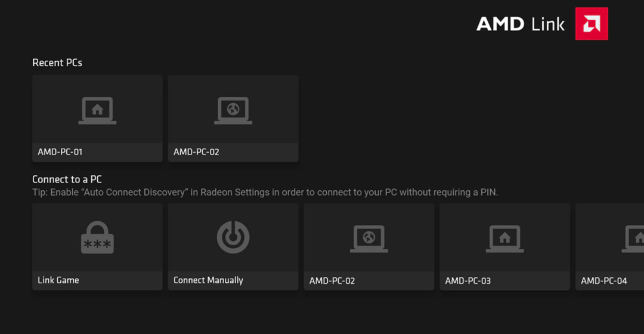Click the globe laptop icon under Recent PCs

233,110
